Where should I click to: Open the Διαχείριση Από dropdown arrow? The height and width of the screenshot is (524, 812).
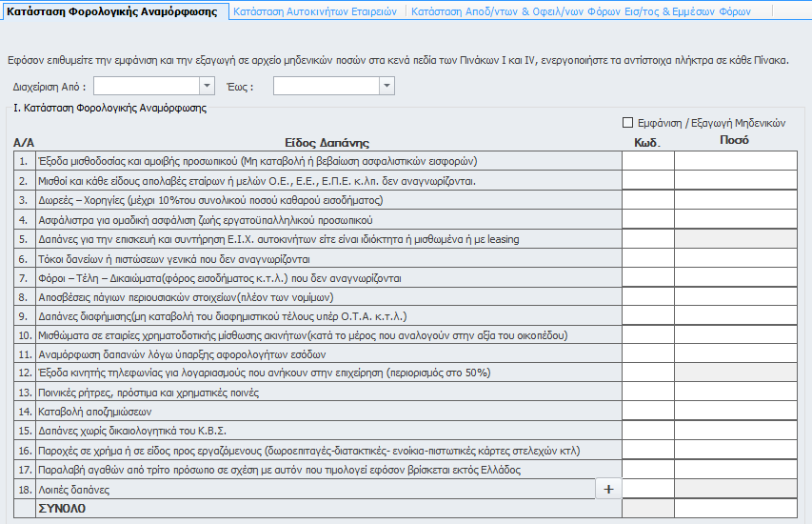click(207, 86)
